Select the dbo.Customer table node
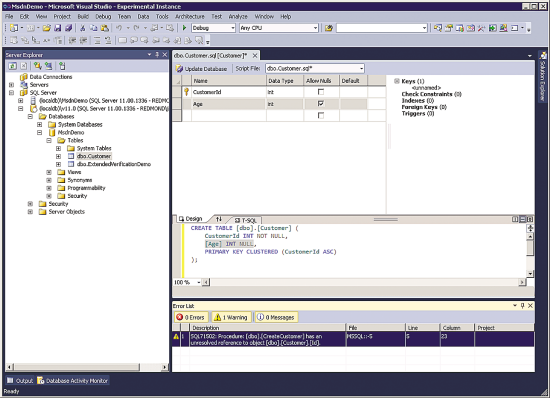 (94, 156)
